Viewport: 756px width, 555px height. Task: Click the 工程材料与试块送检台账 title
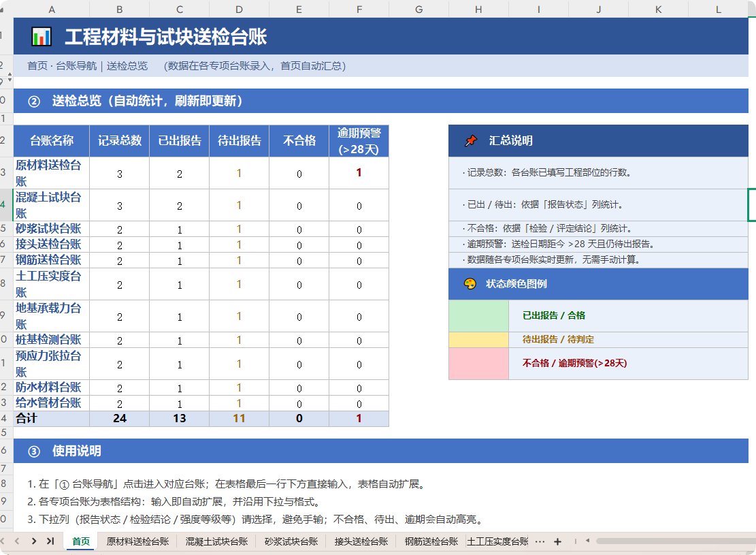point(166,37)
